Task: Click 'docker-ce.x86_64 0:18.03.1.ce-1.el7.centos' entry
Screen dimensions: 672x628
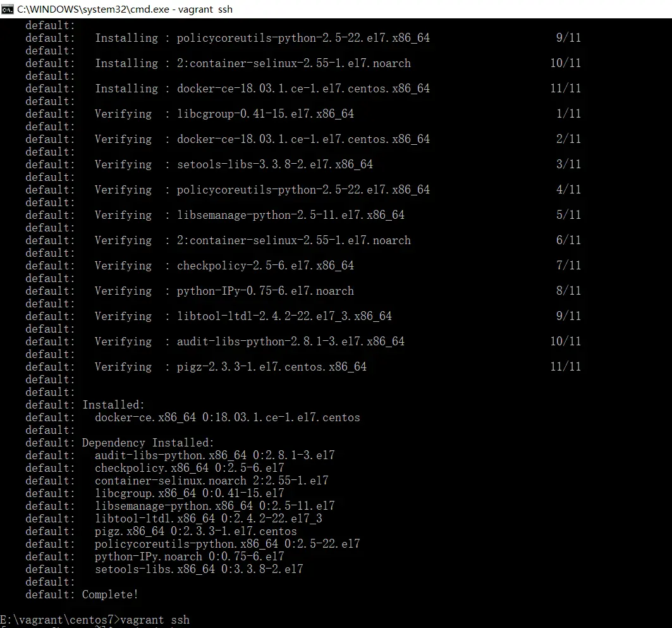Action: 228,417
